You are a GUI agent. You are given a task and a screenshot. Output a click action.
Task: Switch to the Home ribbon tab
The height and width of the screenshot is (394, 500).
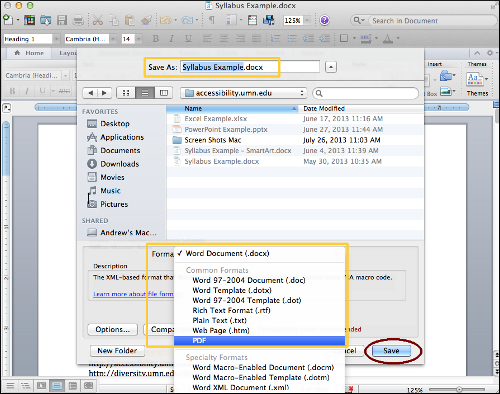(29, 53)
